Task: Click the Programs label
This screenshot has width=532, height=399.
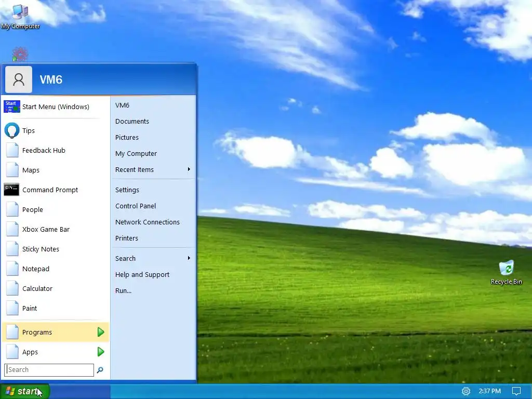Action: click(37, 332)
